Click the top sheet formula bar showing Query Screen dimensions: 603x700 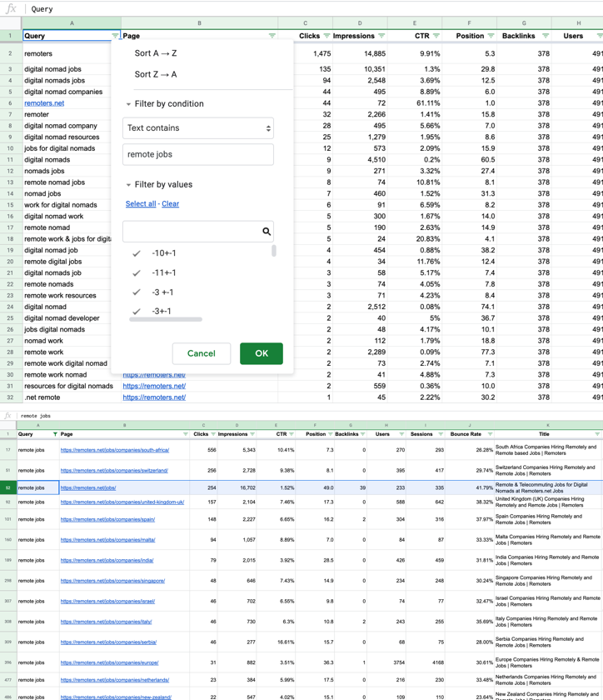312,9
